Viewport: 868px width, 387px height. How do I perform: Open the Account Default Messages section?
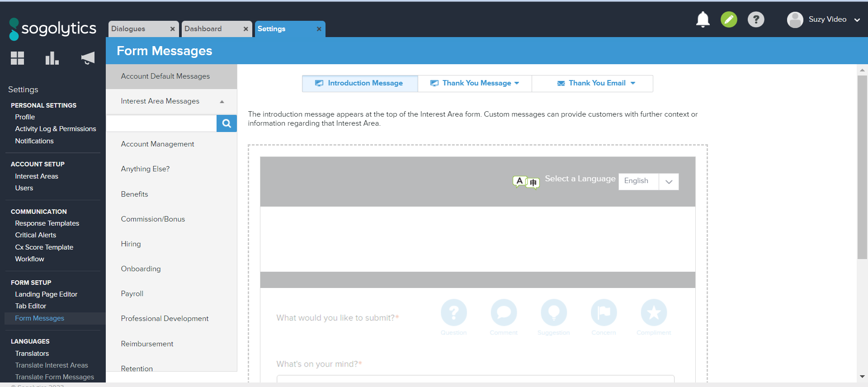coord(165,76)
